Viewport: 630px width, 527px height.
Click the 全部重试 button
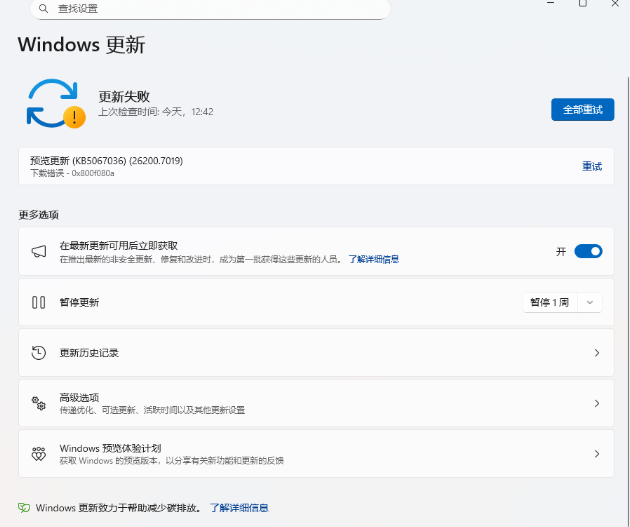(x=583, y=109)
